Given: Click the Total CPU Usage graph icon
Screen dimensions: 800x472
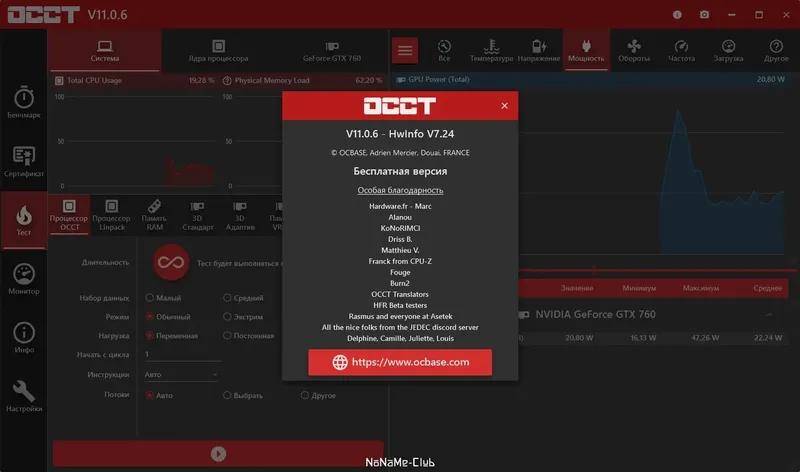Looking at the screenshot, I should pyautogui.click(x=59, y=80).
